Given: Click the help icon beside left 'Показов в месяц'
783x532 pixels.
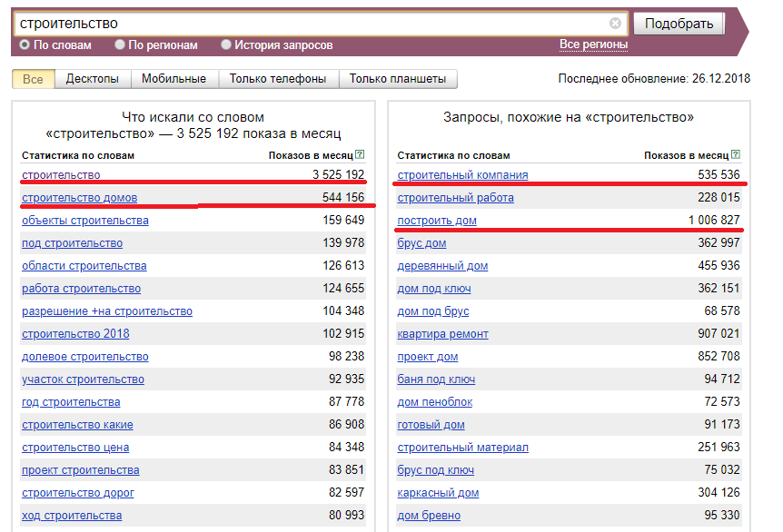Looking at the screenshot, I should pyautogui.click(x=361, y=155).
